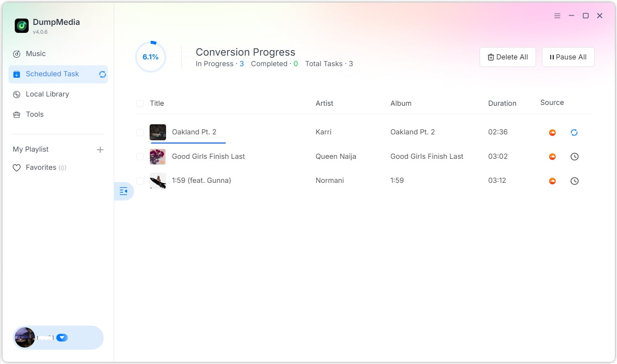The height and width of the screenshot is (364, 617).
Task: Click the SoundCloud source icon for Oakland Pt. 2
Action: 552,132
